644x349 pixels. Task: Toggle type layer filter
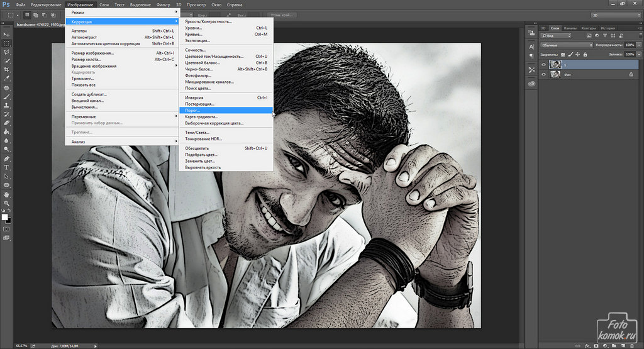click(604, 36)
